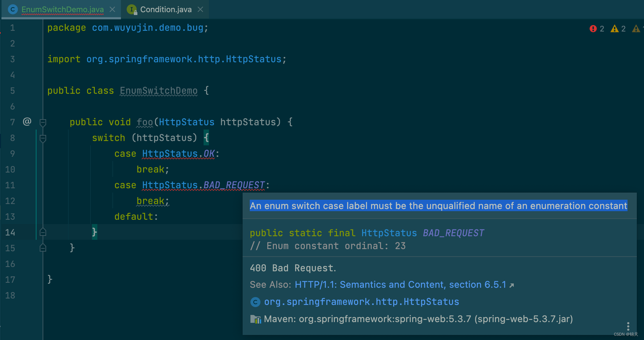Click the @ annotation gutter icon beside foo
644x340 pixels.
click(27, 122)
